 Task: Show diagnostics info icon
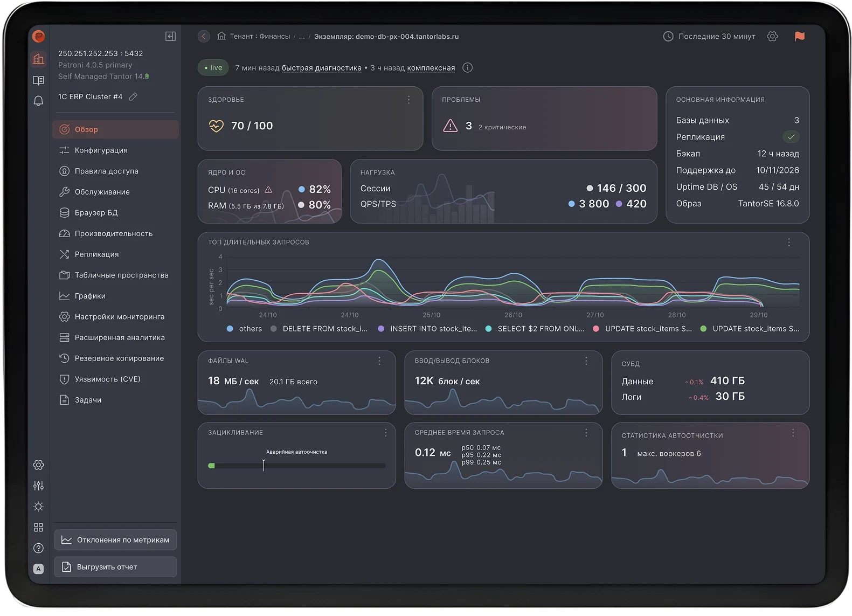coord(468,67)
